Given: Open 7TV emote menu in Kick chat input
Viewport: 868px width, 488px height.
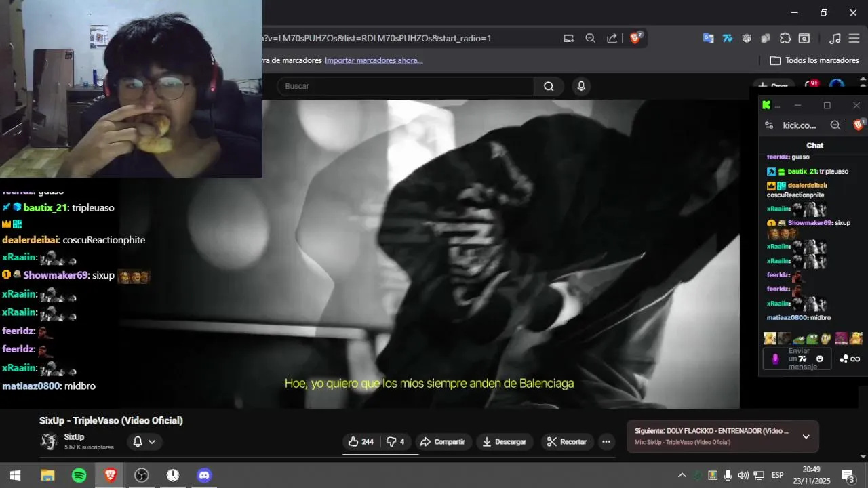Looking at the screenshot, I should [x=803, y=359].
